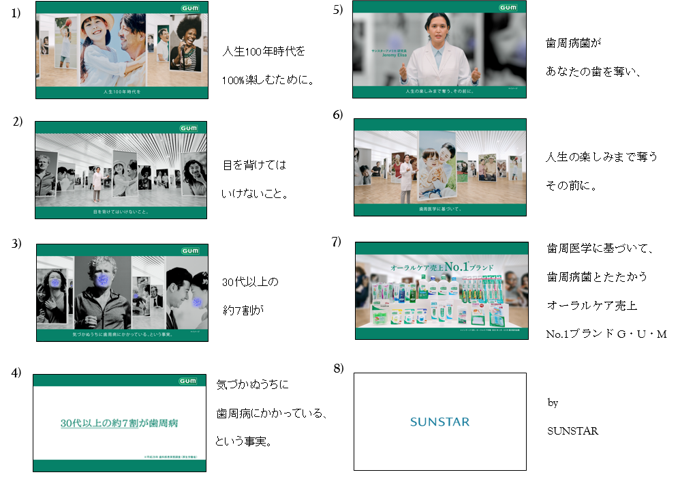Click the frame number 8) label
Viewport: 680px width, 478px height.
pos(339,368)
